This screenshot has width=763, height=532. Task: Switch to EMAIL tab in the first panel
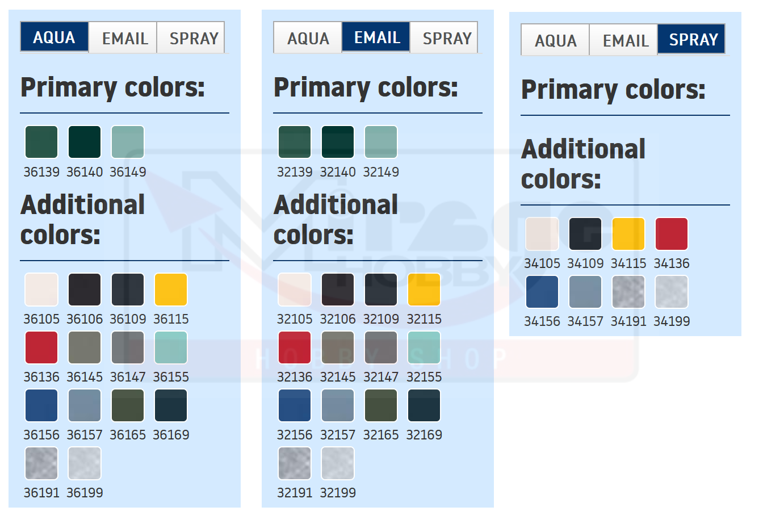pyautogui.click(x=124, y=38)
